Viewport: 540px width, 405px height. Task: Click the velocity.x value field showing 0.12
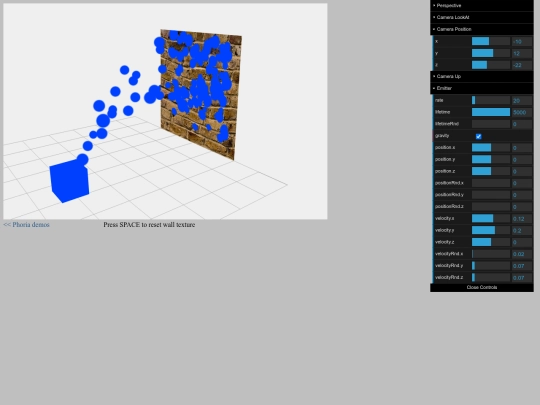[522, 218]
